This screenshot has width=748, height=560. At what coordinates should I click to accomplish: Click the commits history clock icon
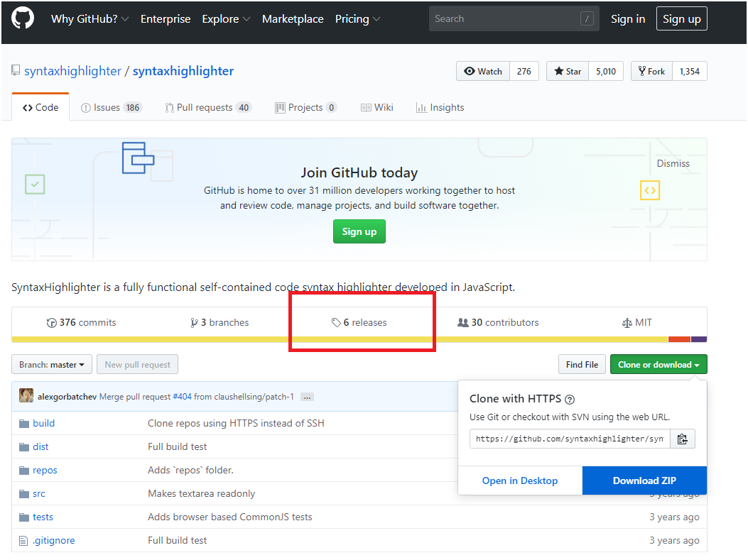[52, 323]
